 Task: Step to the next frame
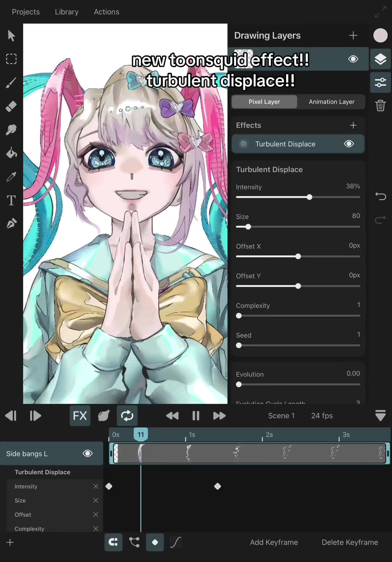tap(35, 416)
